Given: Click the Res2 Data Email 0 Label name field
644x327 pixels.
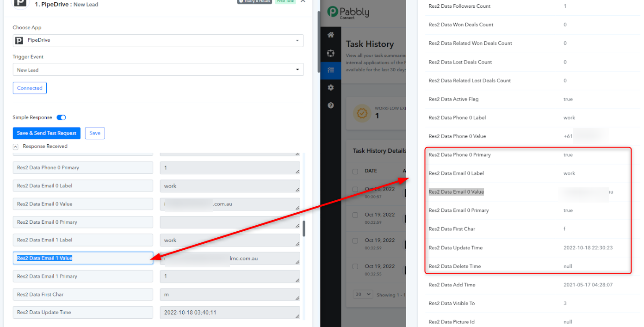Looking at the screenshot, I should [83, 186].
